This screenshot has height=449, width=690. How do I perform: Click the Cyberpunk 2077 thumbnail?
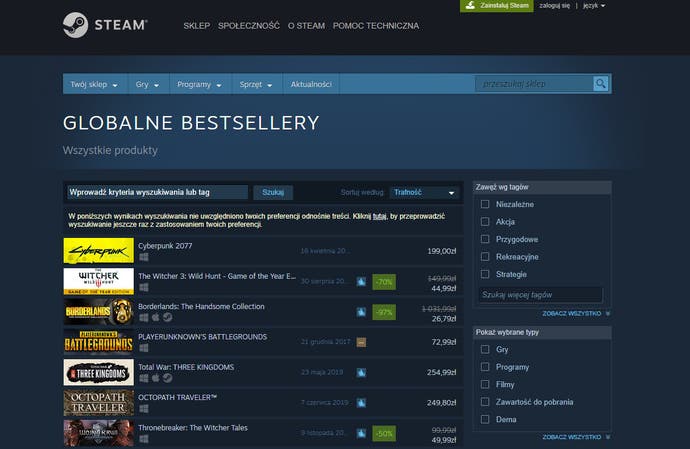click(x=99, y=250)
